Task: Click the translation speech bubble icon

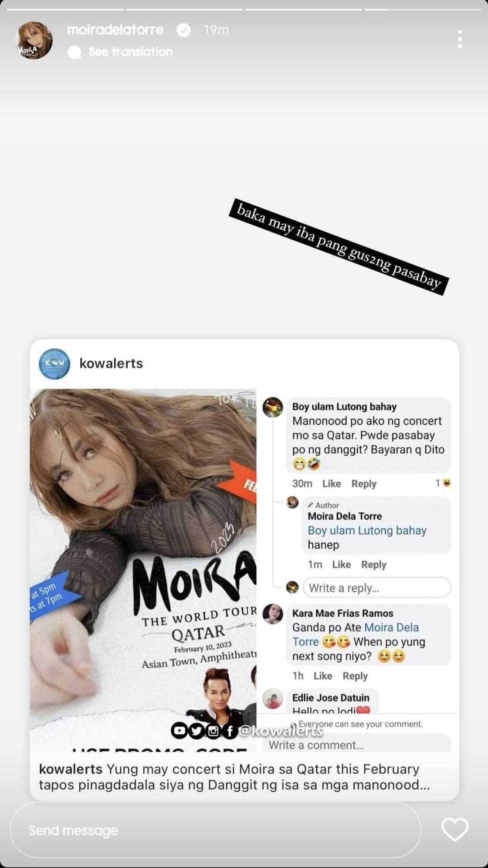Action: 75,52
